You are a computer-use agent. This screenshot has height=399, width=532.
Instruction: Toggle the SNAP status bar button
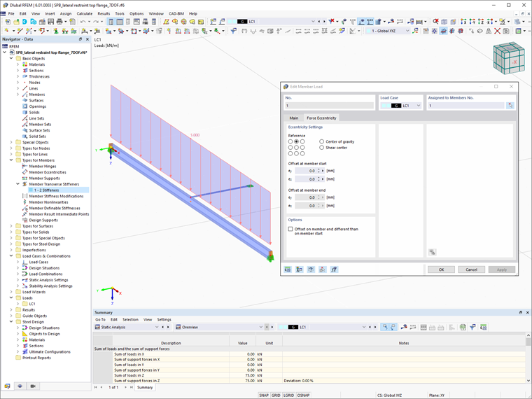[264, 395]
